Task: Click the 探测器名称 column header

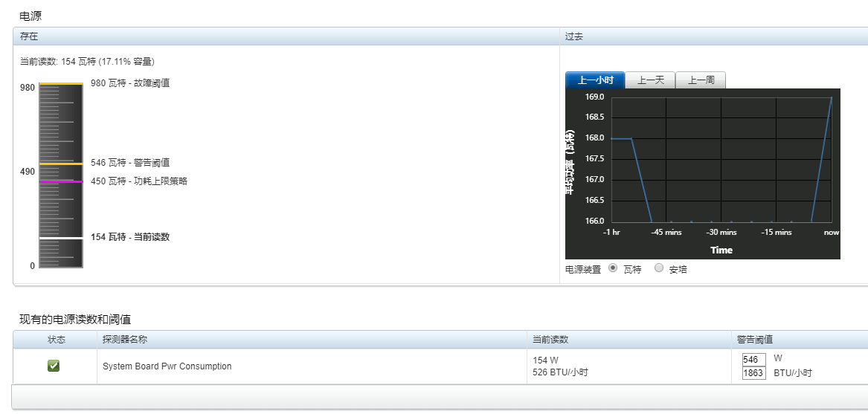Action: 312,340
